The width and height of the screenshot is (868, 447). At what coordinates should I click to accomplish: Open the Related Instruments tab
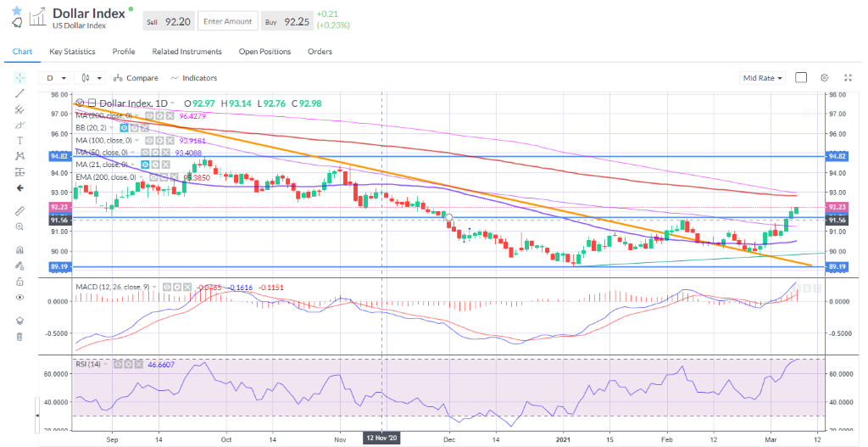(x=187, y=52)
